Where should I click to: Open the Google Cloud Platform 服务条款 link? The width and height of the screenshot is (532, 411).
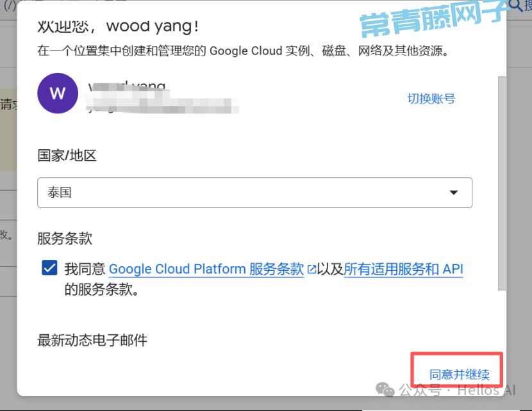(x=206, y=269)
